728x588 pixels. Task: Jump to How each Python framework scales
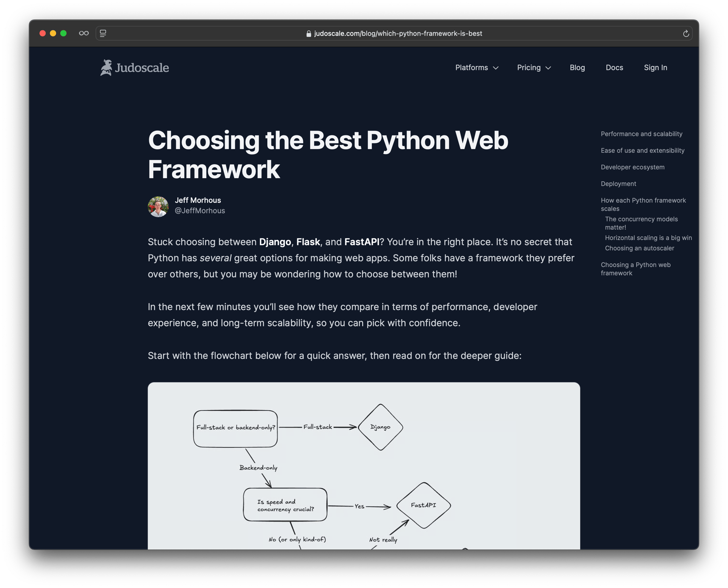pos(643,204)
